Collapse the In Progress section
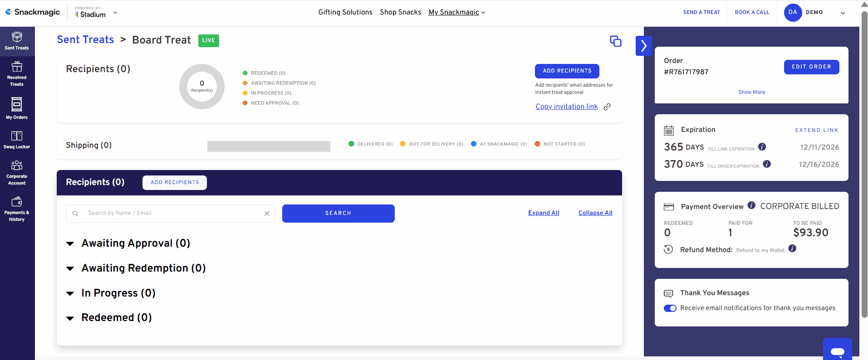 (x=70, y=294)
